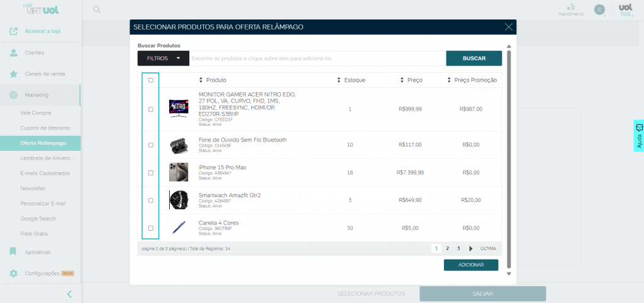Open Configurações gear icon
The image size is (644, 303).
pos(13,273)
